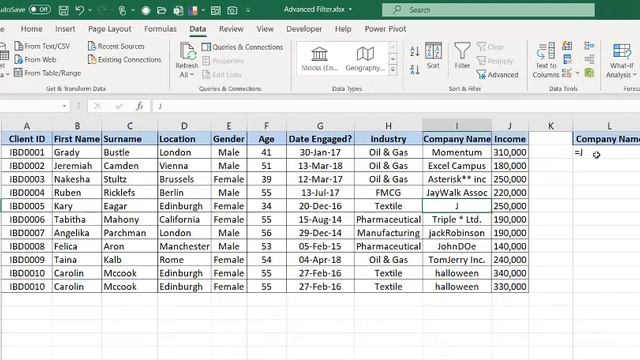Image resolution: width=640 pixels, height=360 pixels.
Task: Sort A to Z ascending
Action: coord(415,51)
